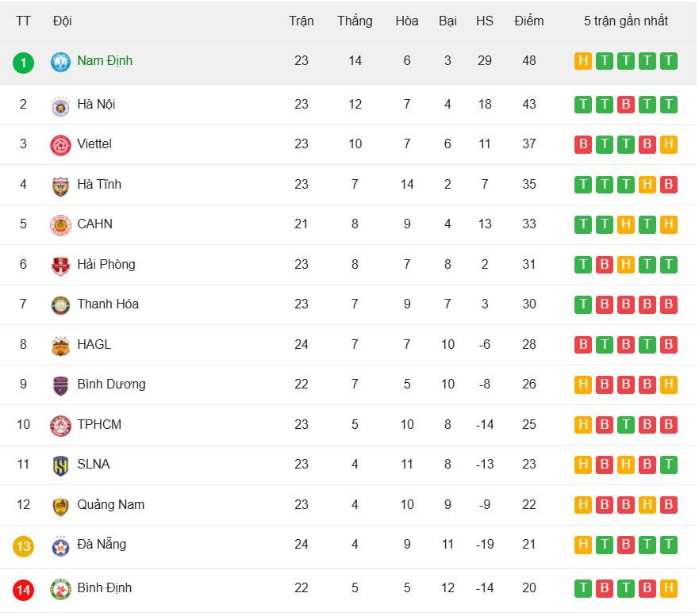Click the HS column header
This screenshot has width=699, height=616.
click(x=485, y=21)
